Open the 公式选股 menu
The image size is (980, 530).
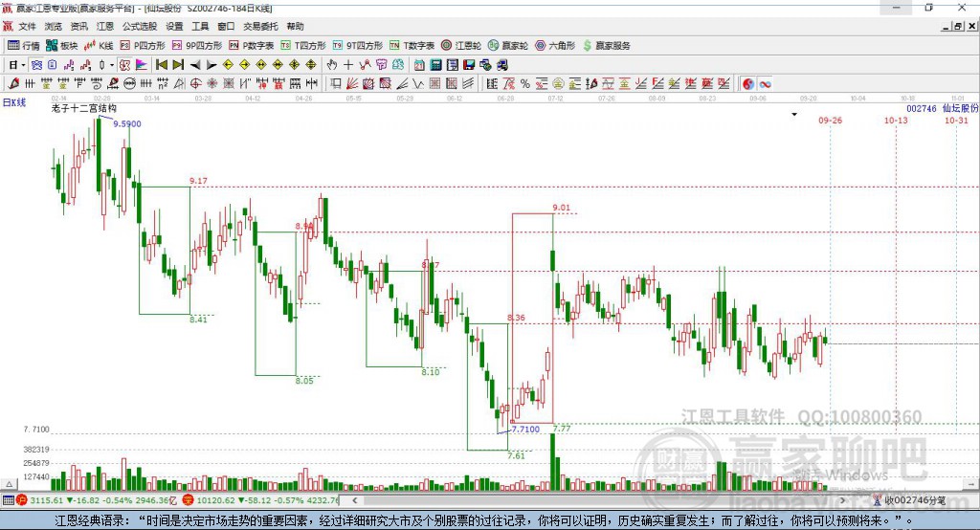140,26
